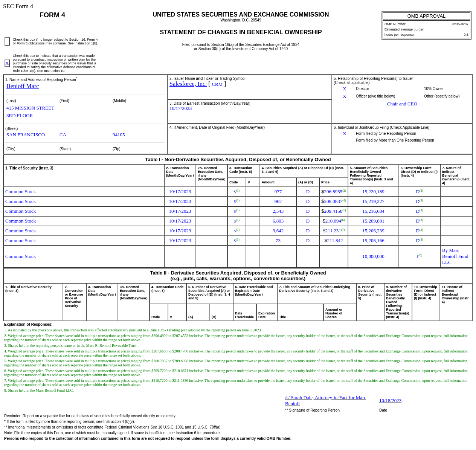The width and height of the screenshot is (476, 450).
Task: Click explanation footnote 3 about Revocable Trust
Action: pyautogui.click(x=71, y=346)
